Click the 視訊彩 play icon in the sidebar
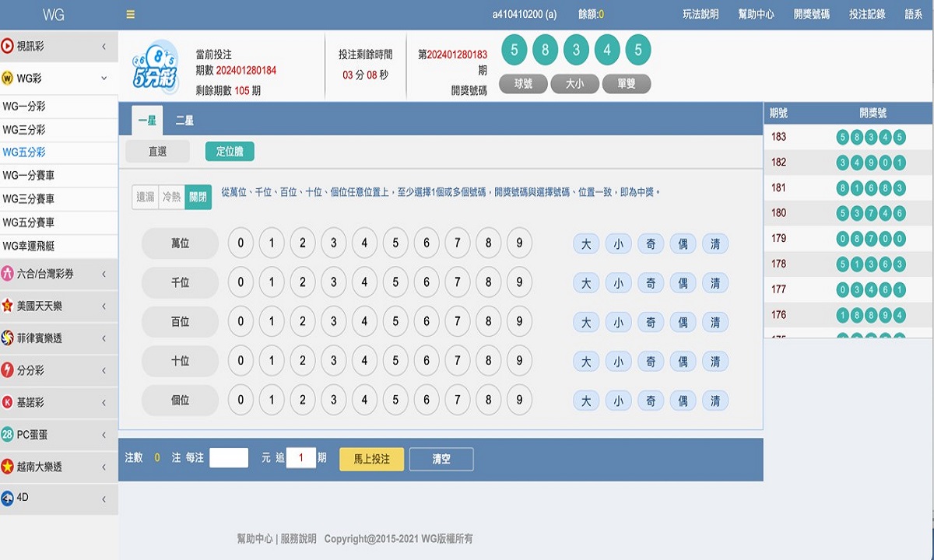 8,46
